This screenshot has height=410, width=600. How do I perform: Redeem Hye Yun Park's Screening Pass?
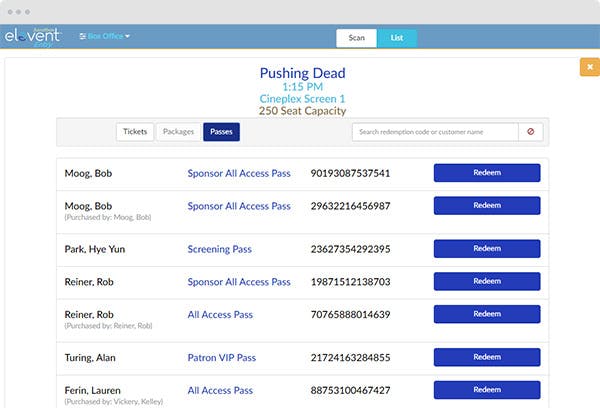pos(487,248)
